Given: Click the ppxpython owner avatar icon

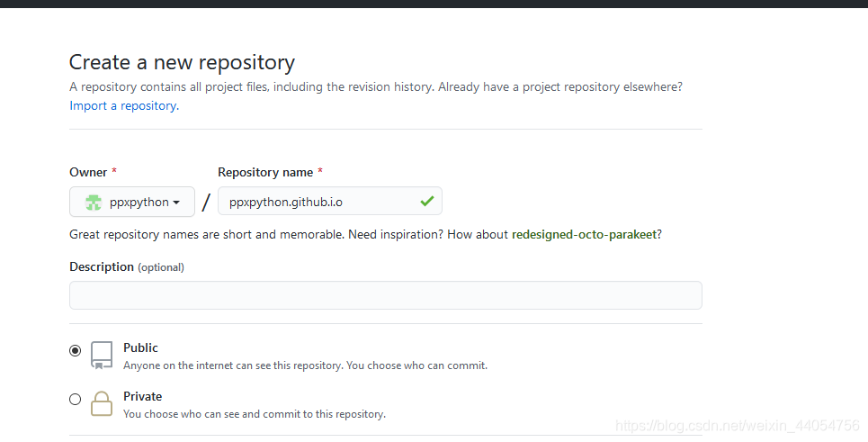Looking at the screenshot, I should click(x=94, y=203).
